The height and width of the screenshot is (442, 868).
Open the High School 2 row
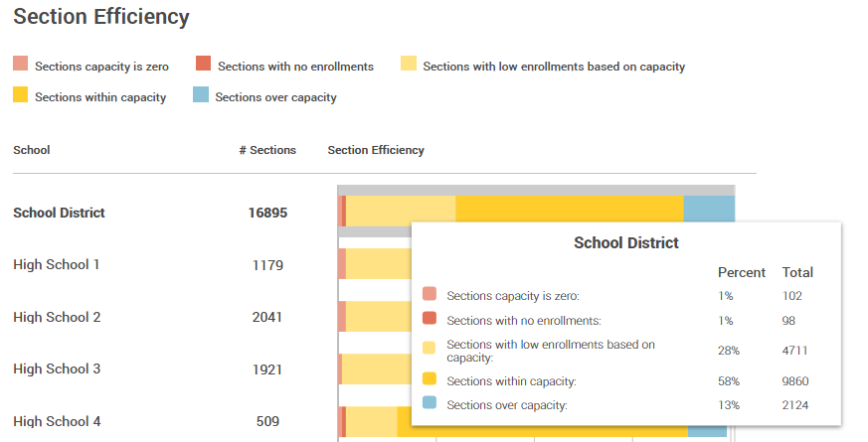(x=57, y=317)
